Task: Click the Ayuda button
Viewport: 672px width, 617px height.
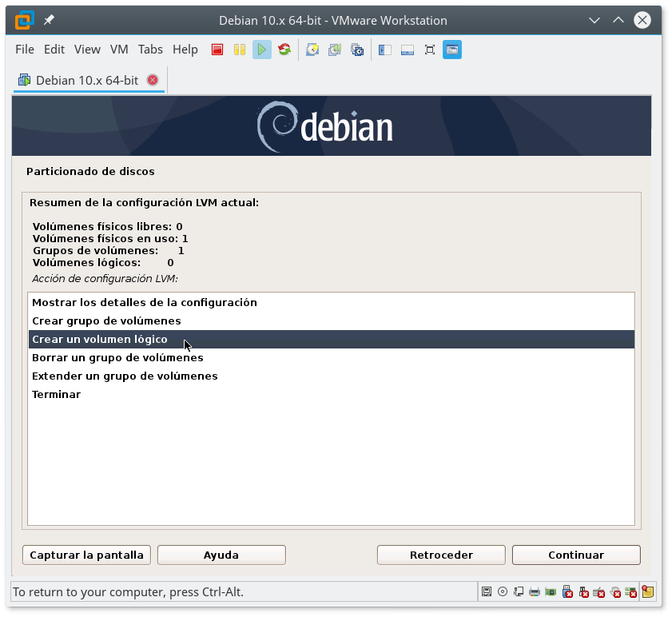Action: click(x=221, y=555)
